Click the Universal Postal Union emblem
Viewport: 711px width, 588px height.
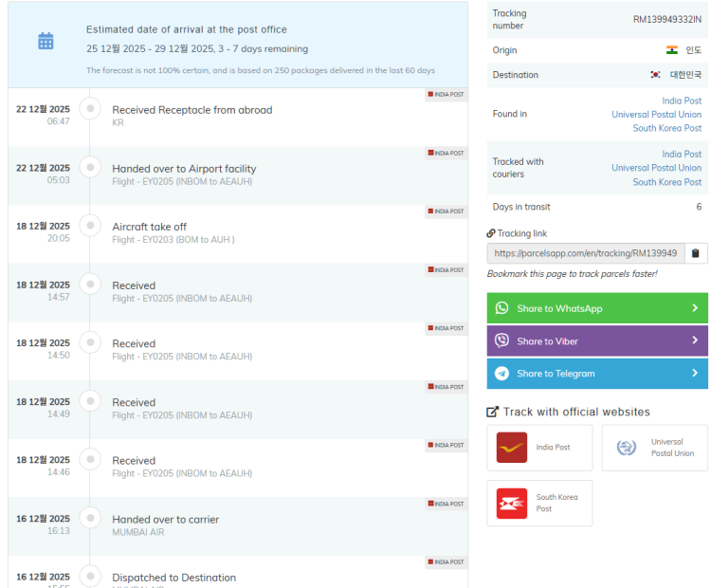[x=626, y=448]
